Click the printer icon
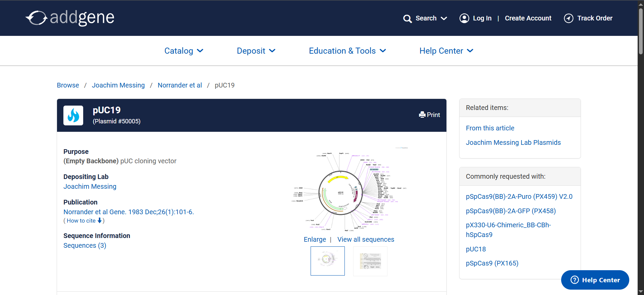This screenshot has width=644, height=295. pos(422,115)
